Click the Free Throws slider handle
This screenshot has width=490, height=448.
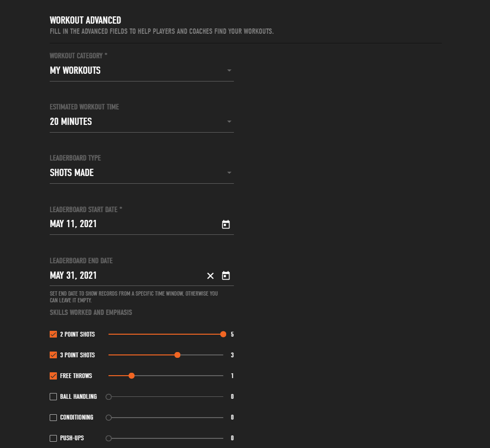click(x=132, y=376)
